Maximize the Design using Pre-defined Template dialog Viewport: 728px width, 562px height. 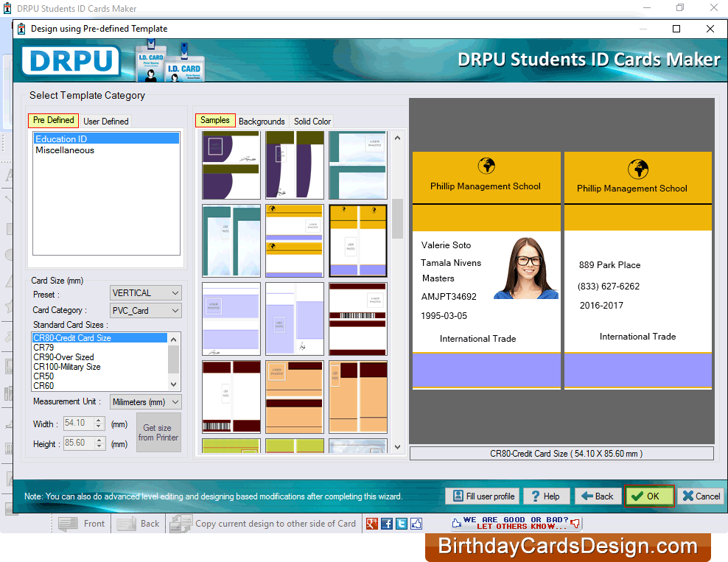[676, 29]
